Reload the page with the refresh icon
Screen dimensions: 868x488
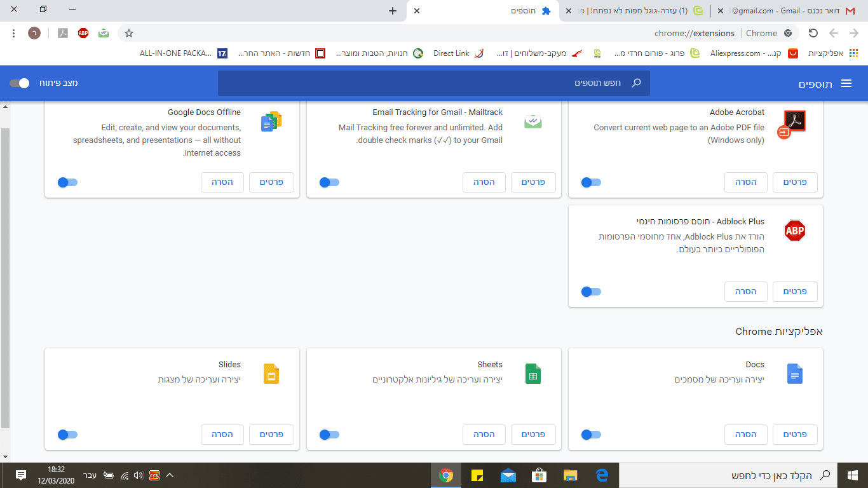point(813,33)
